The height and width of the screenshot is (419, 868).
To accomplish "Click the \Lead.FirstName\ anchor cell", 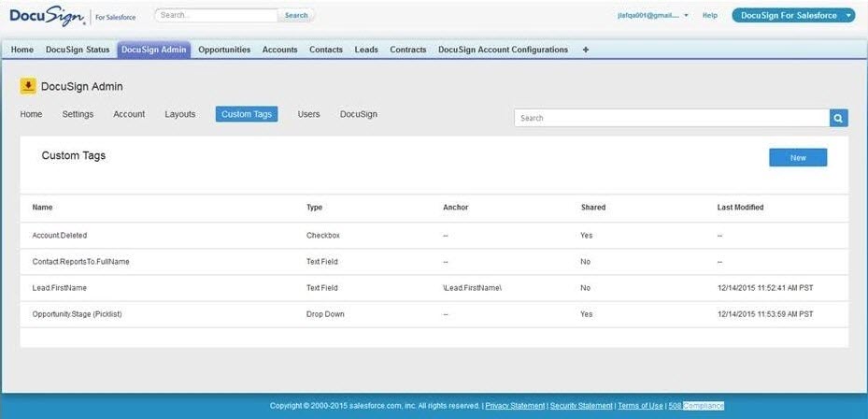I will (x=472, y=288).
